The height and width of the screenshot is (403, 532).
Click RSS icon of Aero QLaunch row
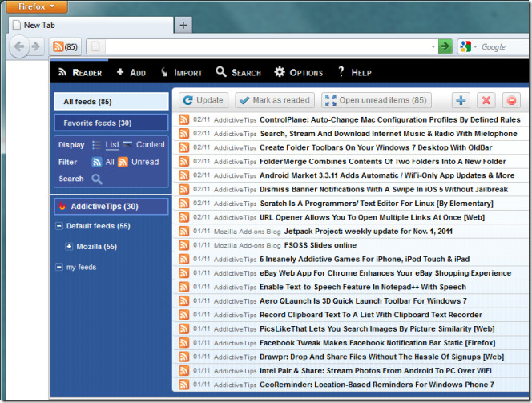[184, 300]
